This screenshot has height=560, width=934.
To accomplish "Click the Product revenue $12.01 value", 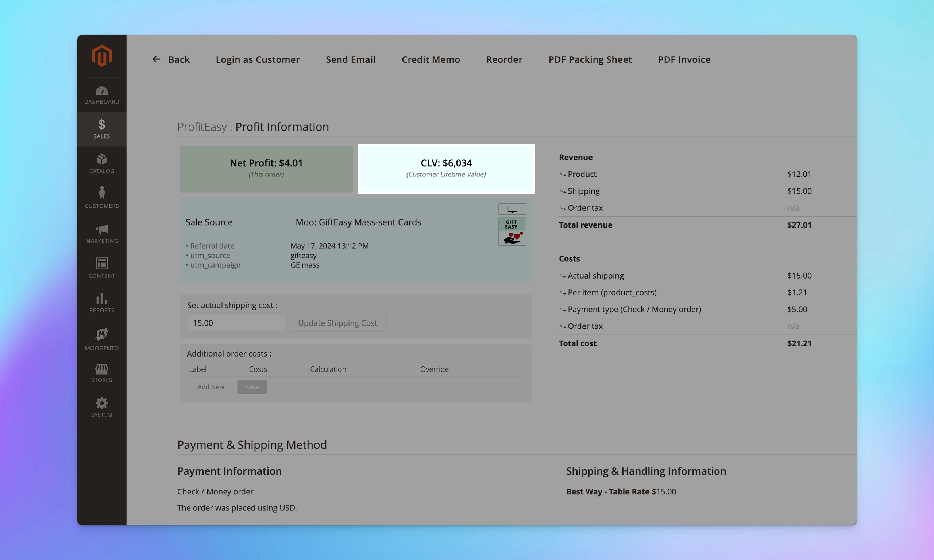I will point(799,174).
